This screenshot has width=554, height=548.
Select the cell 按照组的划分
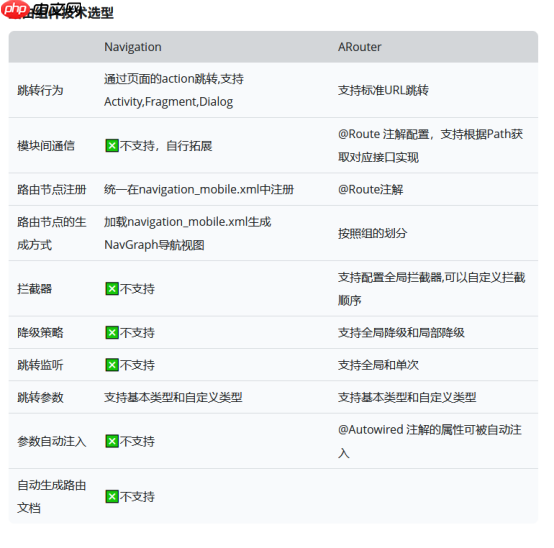click(x=373, y=233)
